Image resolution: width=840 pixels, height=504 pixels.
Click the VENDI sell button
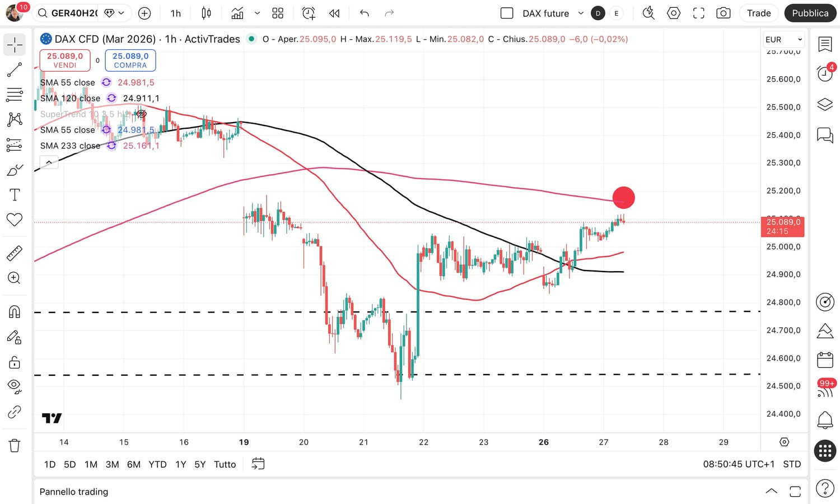(65, 60)
